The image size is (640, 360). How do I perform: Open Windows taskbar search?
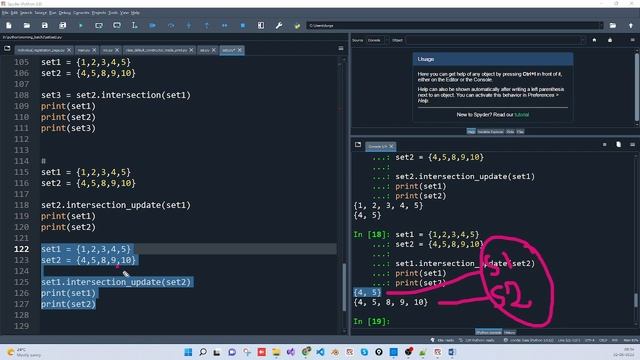pyautogui.click(x=203, y=352)
